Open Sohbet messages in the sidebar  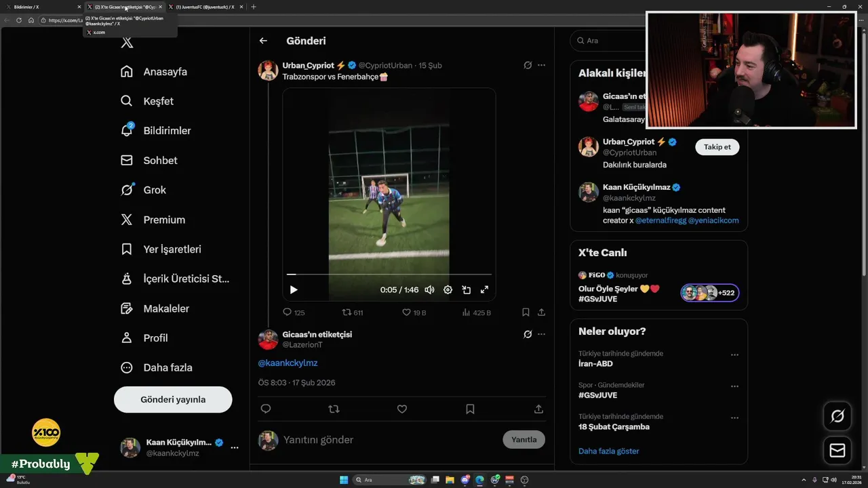pos(149,161)
